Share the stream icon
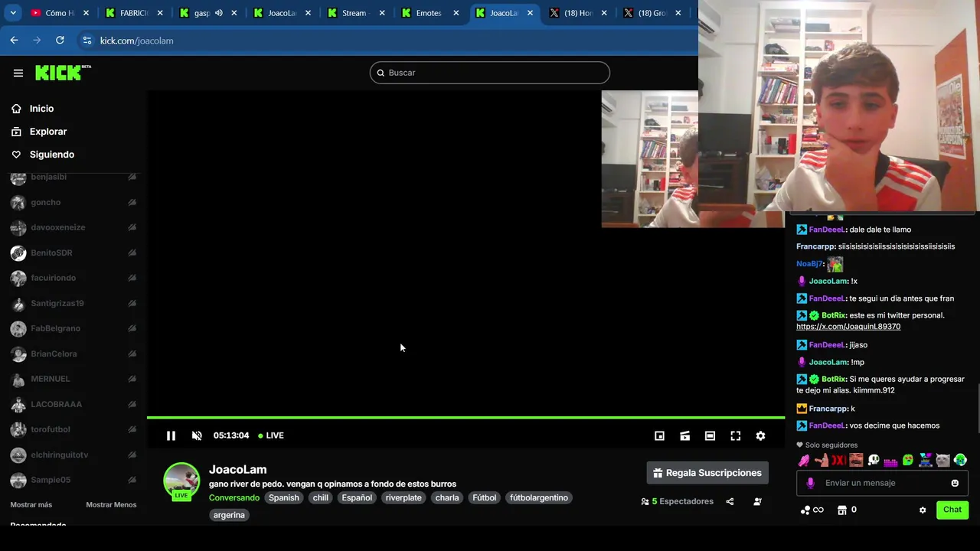Viewport: 980px width, 551px height. tap(730, 501)
